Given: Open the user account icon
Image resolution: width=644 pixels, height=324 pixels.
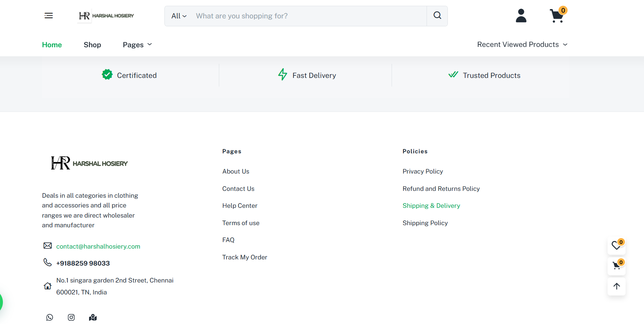Looking at the screenshot, I should point(521,16).
